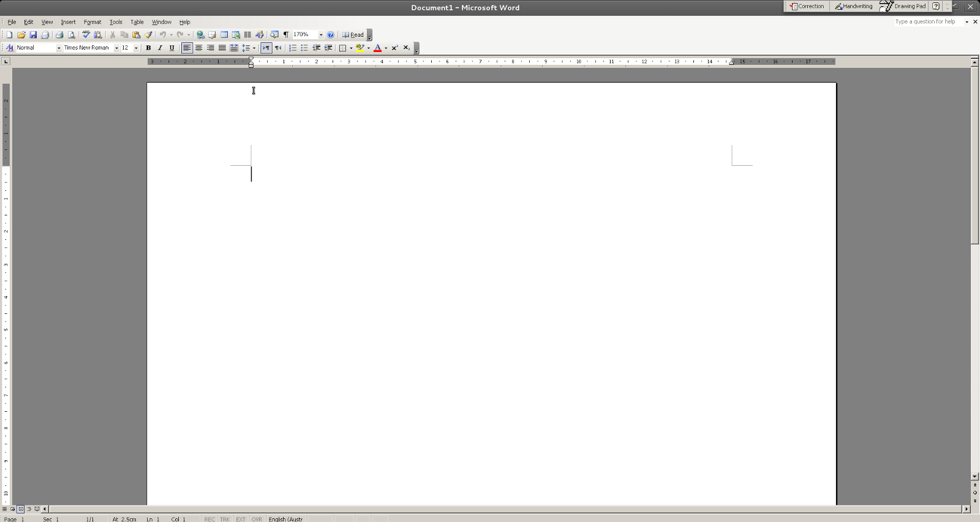Open Print Preview
The width and height of the screenshot is (980, 522).
tap(71, 35)
